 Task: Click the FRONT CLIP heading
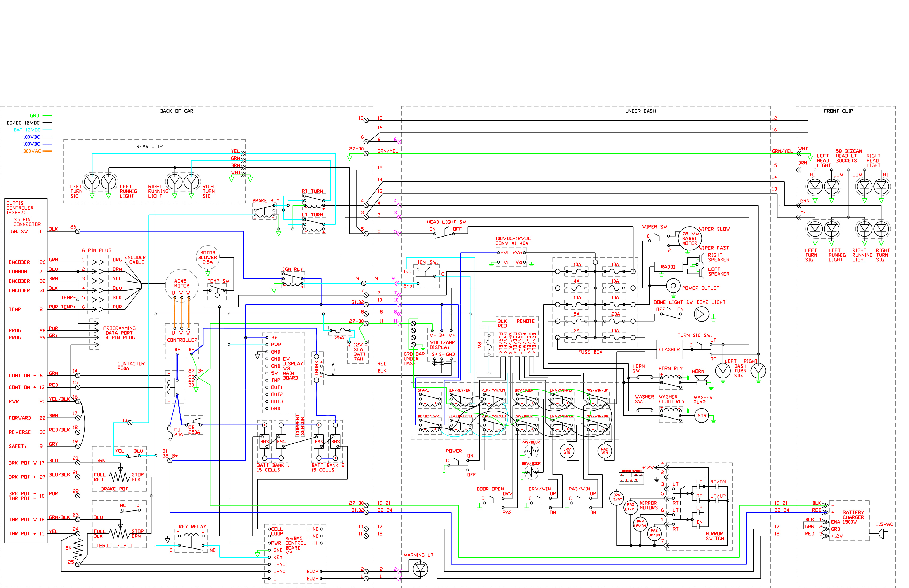(x=838, y=111)
